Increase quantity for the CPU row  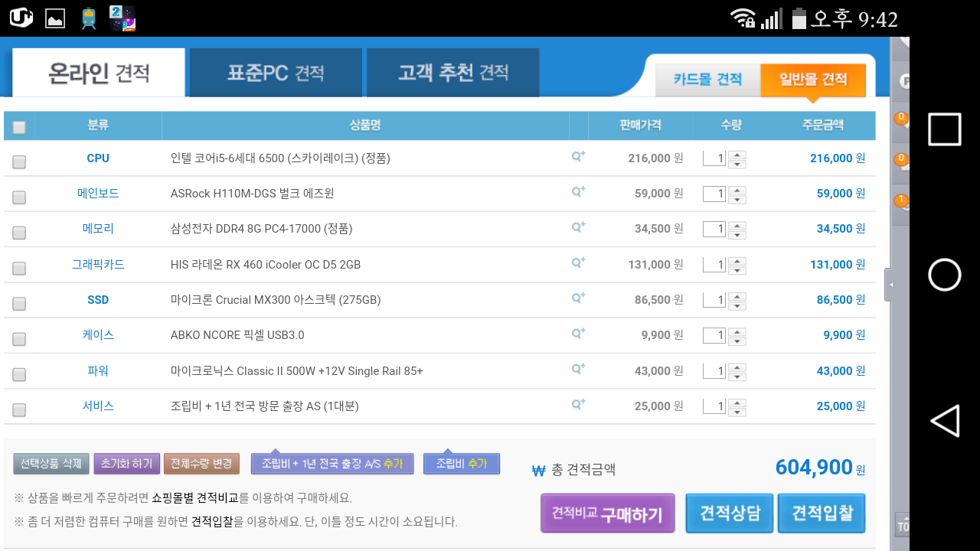click(x=737, y=155)
